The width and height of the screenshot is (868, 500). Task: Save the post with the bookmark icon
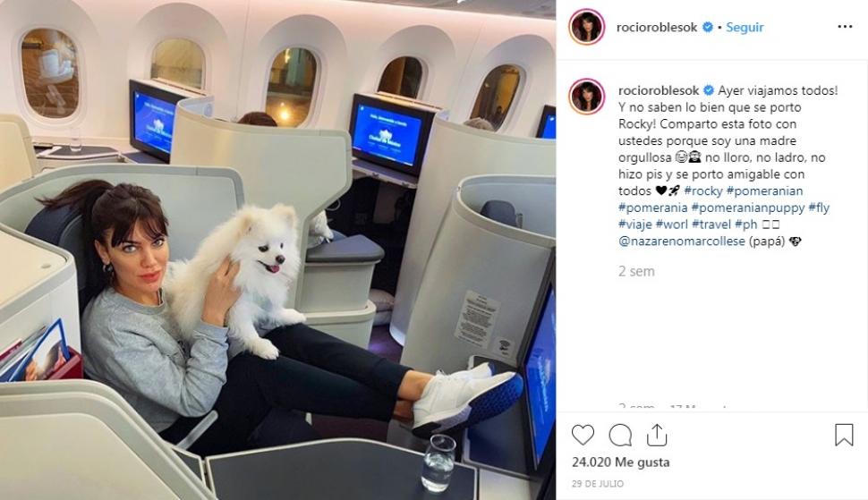[844, 435]
